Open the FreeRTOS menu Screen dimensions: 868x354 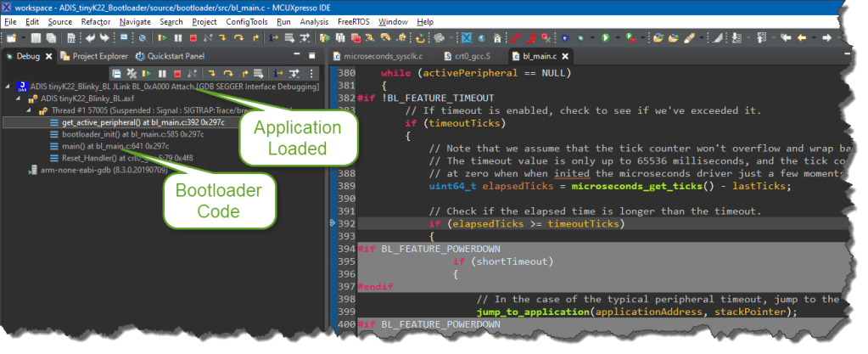point(355,22)
